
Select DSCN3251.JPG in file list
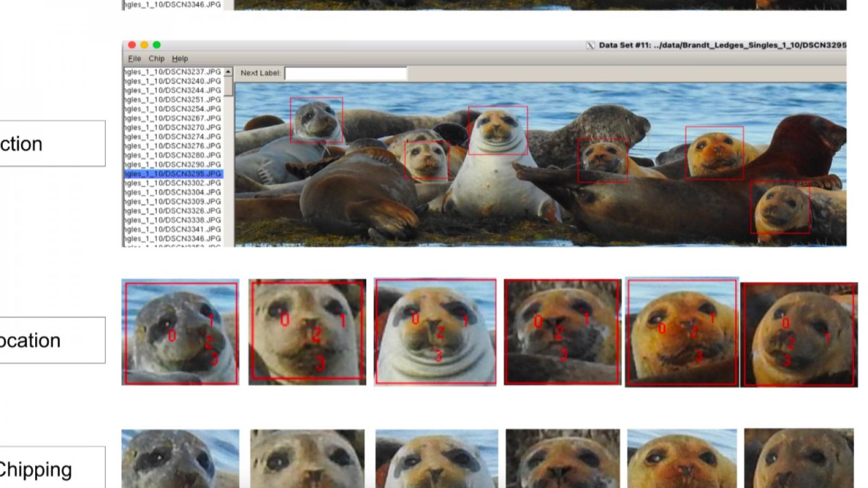pos(173,100)
